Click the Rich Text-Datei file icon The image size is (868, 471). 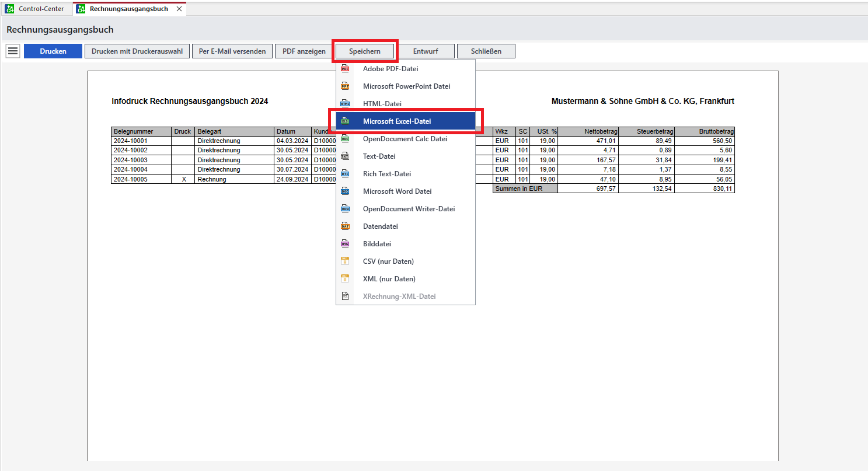[345, 174]
